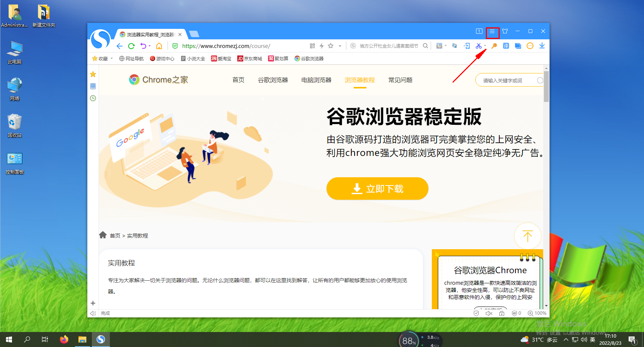The height and width of the screenshot is (347, 644).
Task: Click the 首页 breadcrumb link
Action: click(x=115, y=236)
